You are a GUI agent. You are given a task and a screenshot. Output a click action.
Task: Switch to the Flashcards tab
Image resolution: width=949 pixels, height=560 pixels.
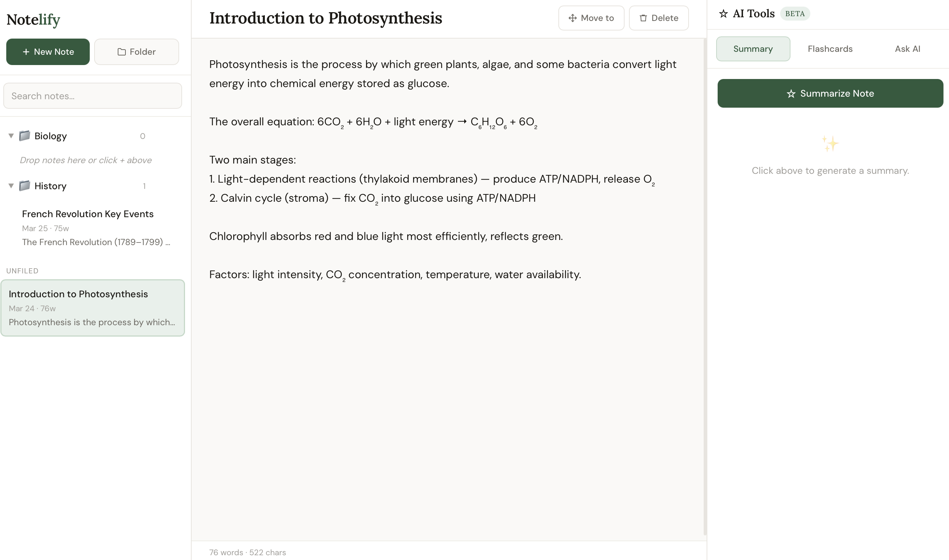(830, 49)
